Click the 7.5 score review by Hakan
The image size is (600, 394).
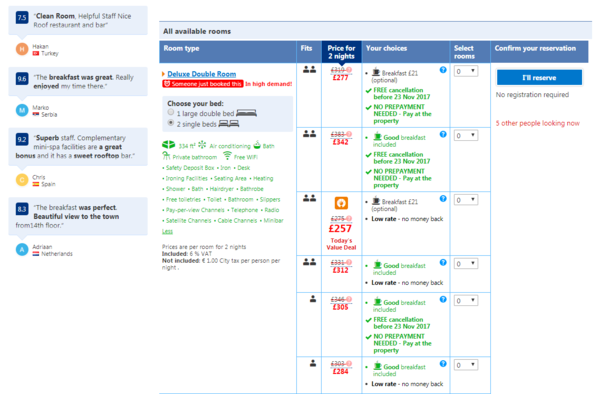78,21
